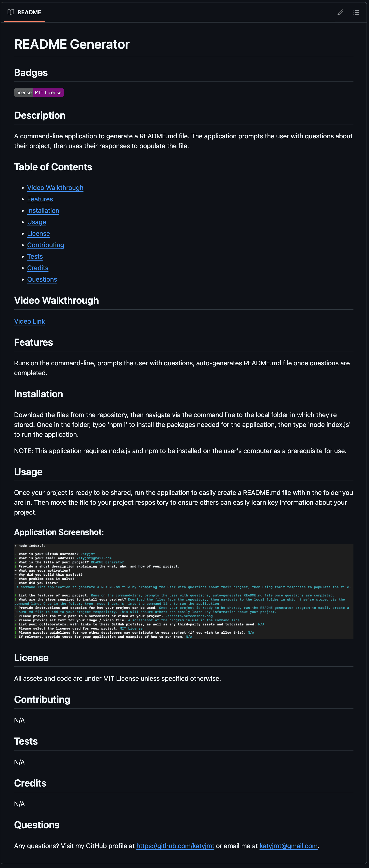Open the Video Link hyperlink
Image resolution: width=369 pixels, height=868 pixels.
[29, 321]
